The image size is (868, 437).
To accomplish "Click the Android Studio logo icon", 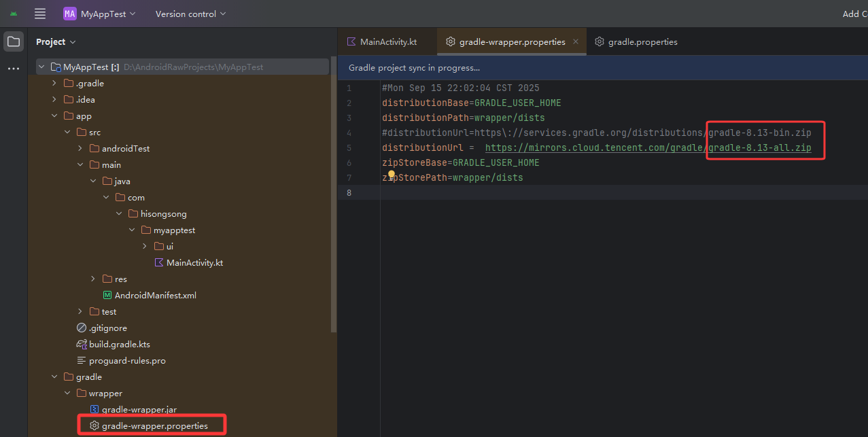I will pos(14,14).
